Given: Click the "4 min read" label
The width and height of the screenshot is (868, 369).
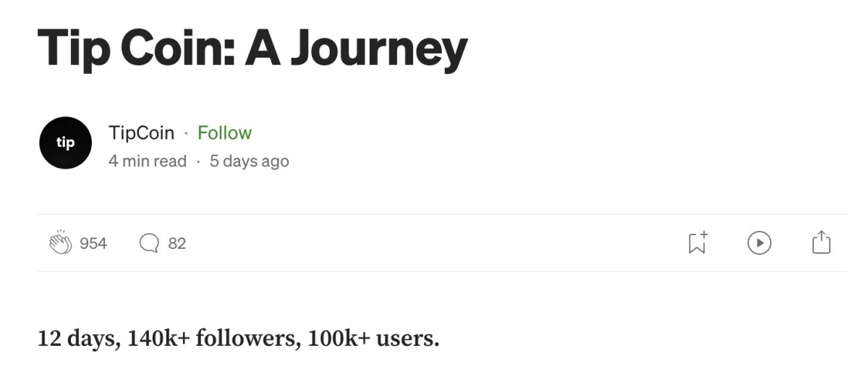Looking at the screenshot, I should point(148,161).
